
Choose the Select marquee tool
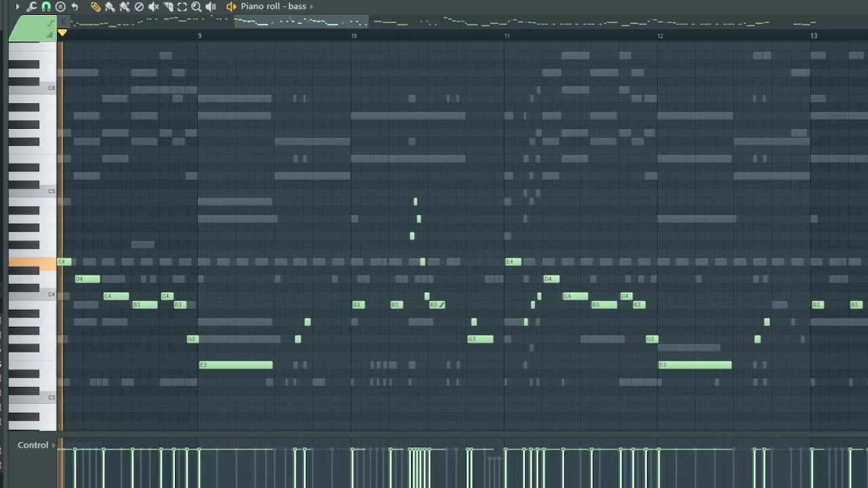tap(182, 7)
